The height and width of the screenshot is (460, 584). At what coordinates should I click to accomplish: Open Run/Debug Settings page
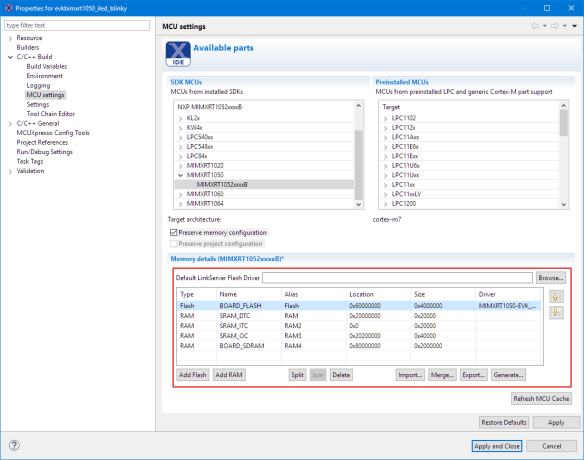44,152
